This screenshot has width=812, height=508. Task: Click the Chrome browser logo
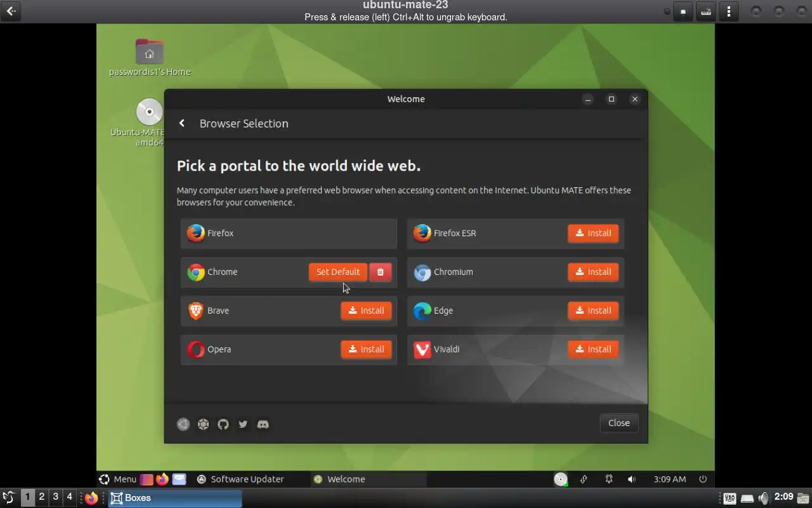(x=196, y=272)
